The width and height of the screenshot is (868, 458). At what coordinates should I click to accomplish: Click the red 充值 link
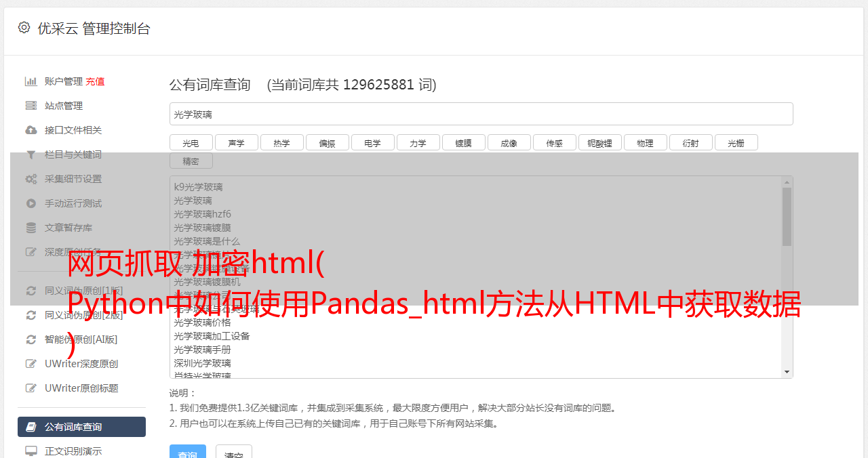95,81
